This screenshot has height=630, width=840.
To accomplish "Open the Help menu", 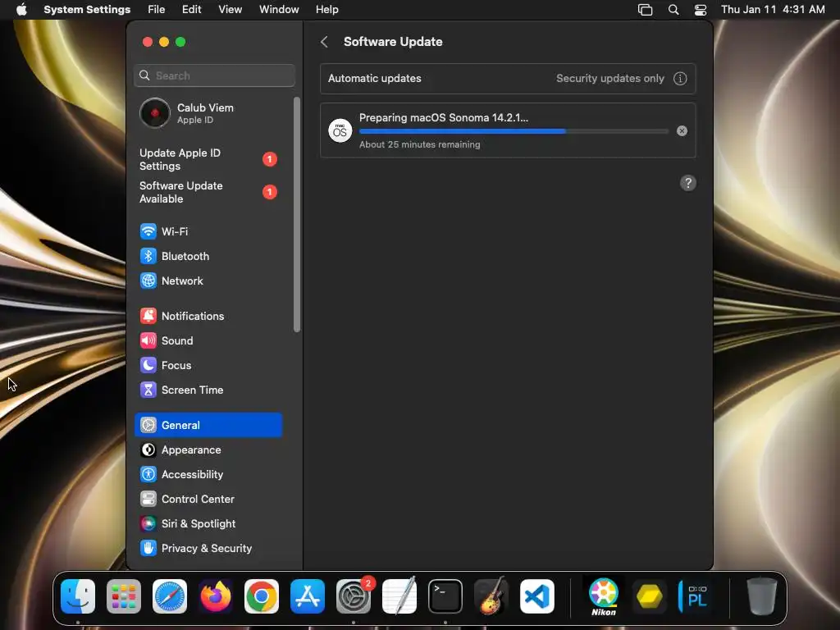I will pyautogui.click(x=326, y=9).
